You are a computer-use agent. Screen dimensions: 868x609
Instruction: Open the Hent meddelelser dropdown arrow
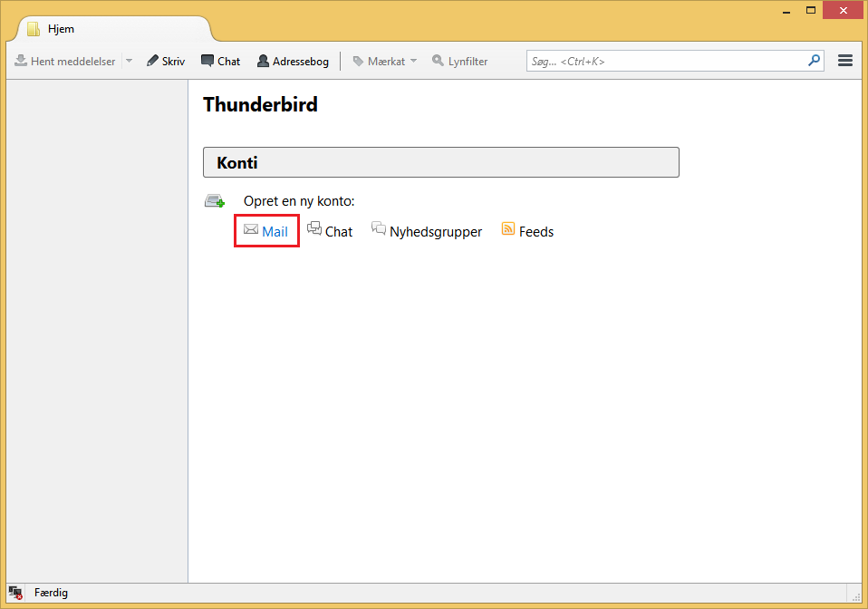(x=129, y=61)
